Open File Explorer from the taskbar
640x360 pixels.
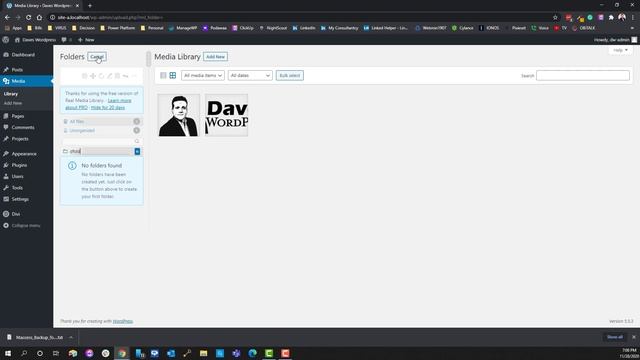tap(203, 353)
